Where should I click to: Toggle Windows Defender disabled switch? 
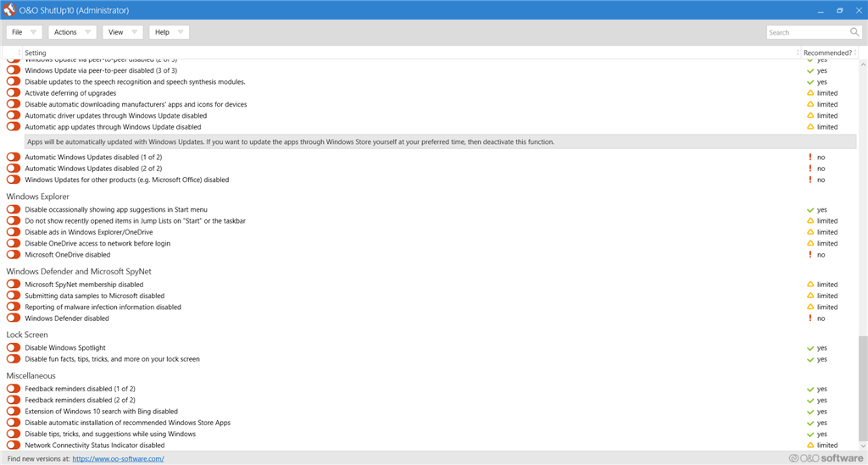(x=14, y=318)
